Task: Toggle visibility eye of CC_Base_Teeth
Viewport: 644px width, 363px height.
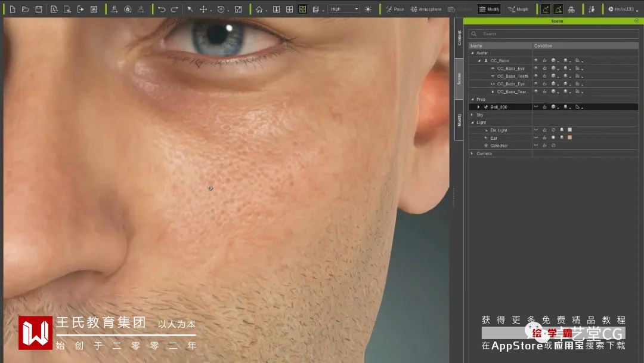Action: (x=536, y=76)
